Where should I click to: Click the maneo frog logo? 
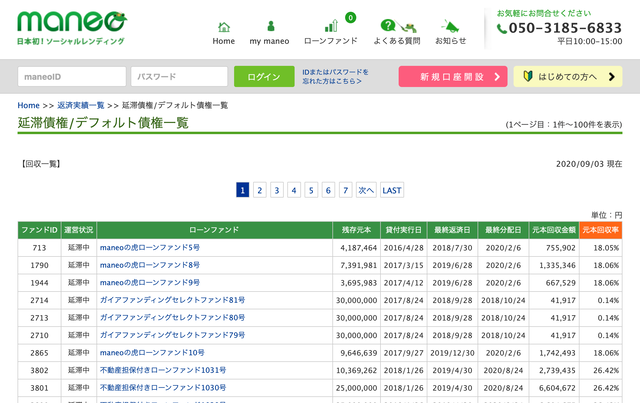tap(72, 27)
